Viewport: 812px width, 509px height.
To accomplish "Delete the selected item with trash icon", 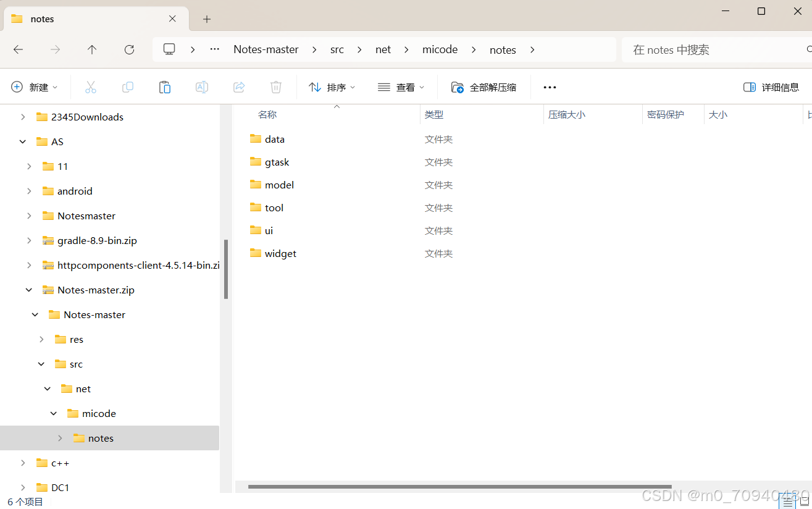I will [276, 86].
